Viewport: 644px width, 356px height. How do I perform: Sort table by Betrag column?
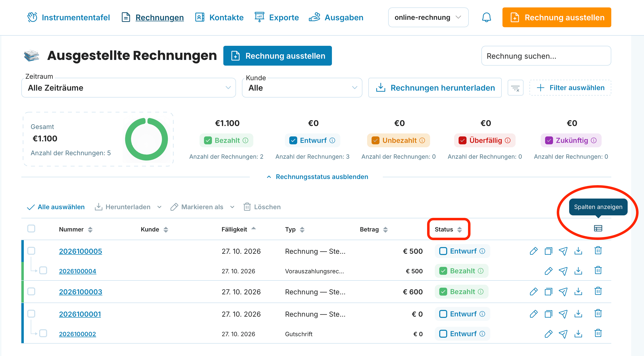click(374, 229)
